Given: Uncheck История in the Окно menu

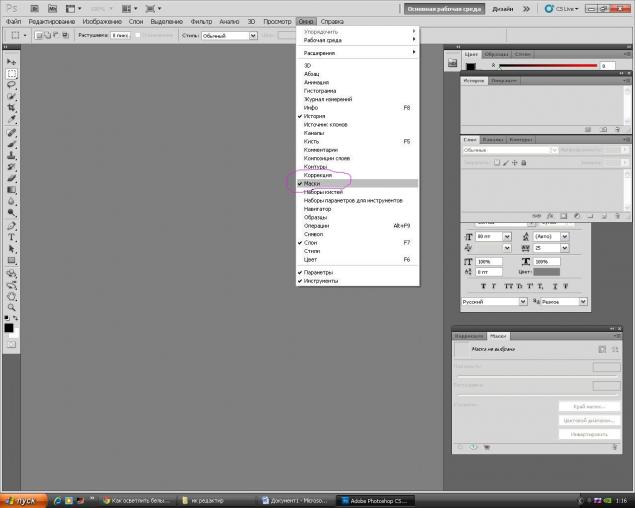Looking at the screenshot, I should (357, 116).
